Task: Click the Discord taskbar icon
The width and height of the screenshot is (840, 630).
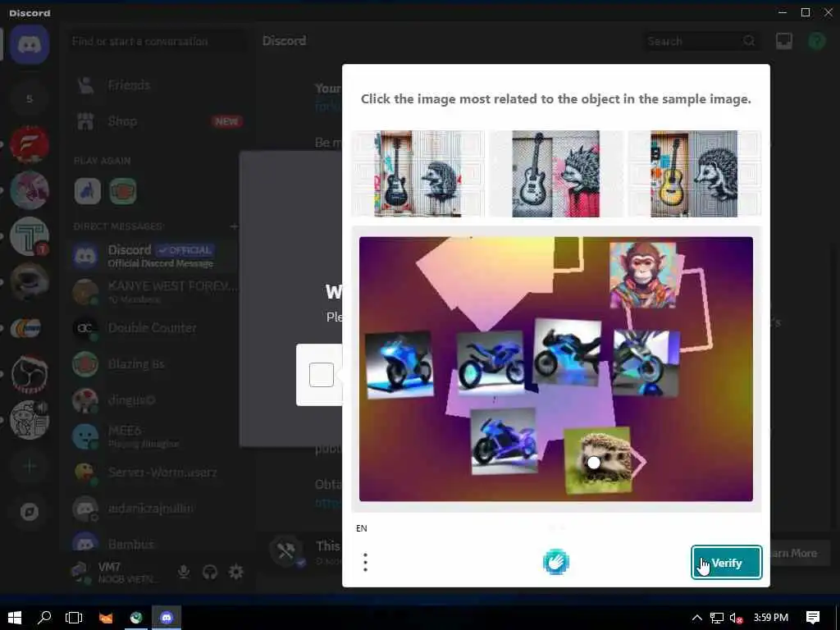Action: pos(167,617)
